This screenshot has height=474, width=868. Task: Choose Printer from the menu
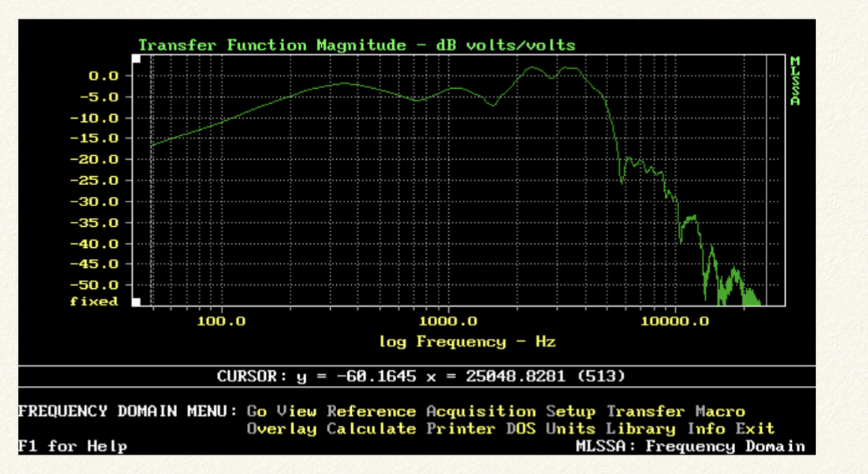[461, 428]
